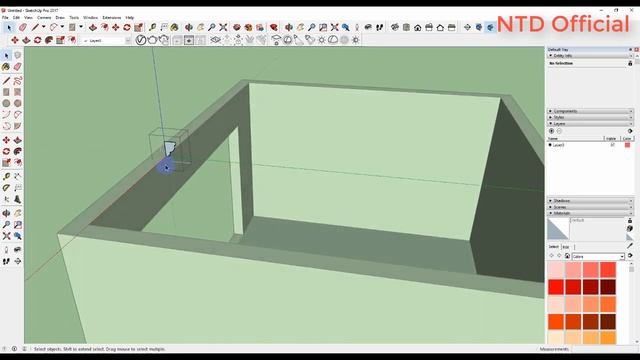
Task: Collapse the Layers panel
Action: point(590,123)
